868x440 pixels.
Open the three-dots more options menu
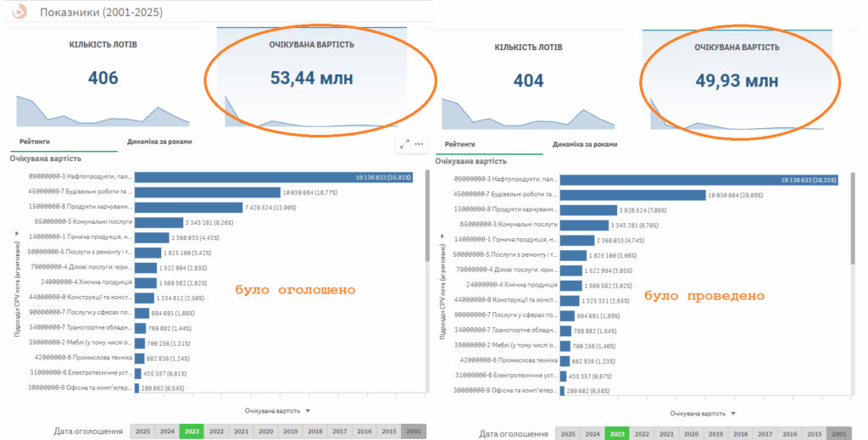click(419, 144)
